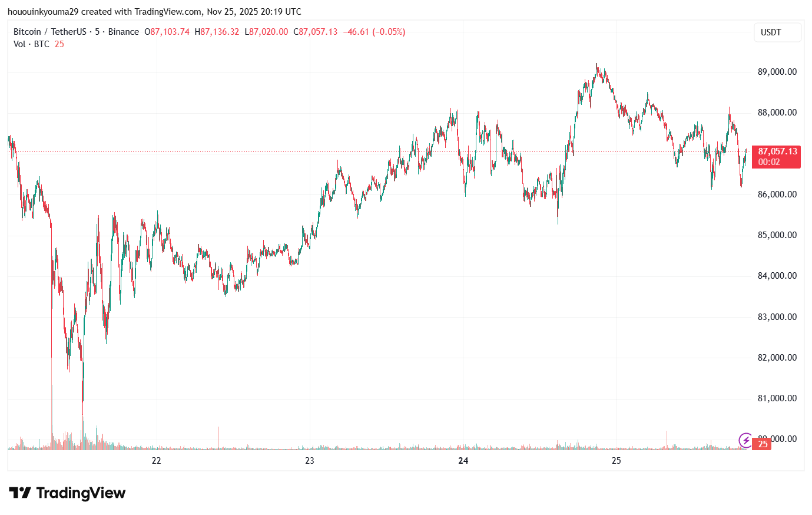Click the high price value 87,136.32
812x515 pixels.
[x=217, y=32]
